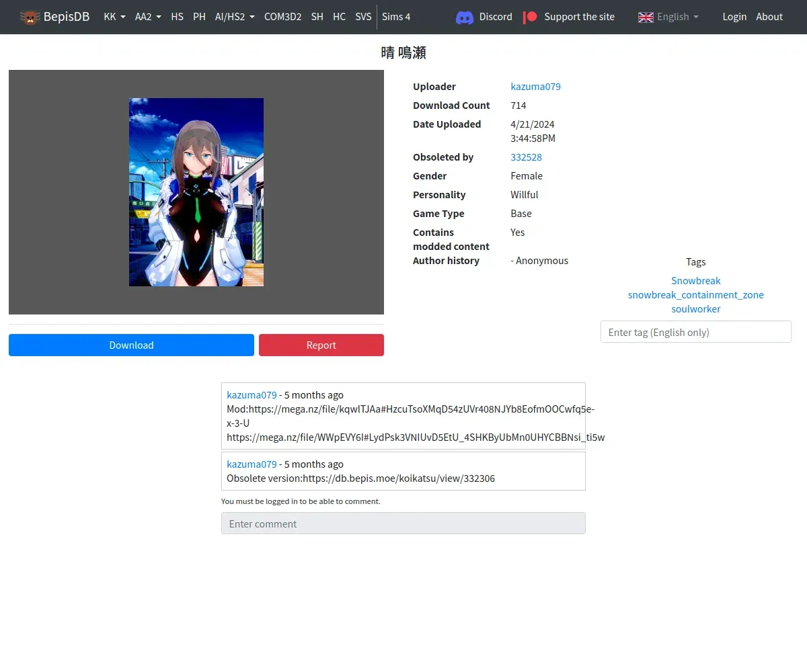This screenshot has width=807, height=672.
Task: Click the Enter comment field
Action: coord(403,523)
